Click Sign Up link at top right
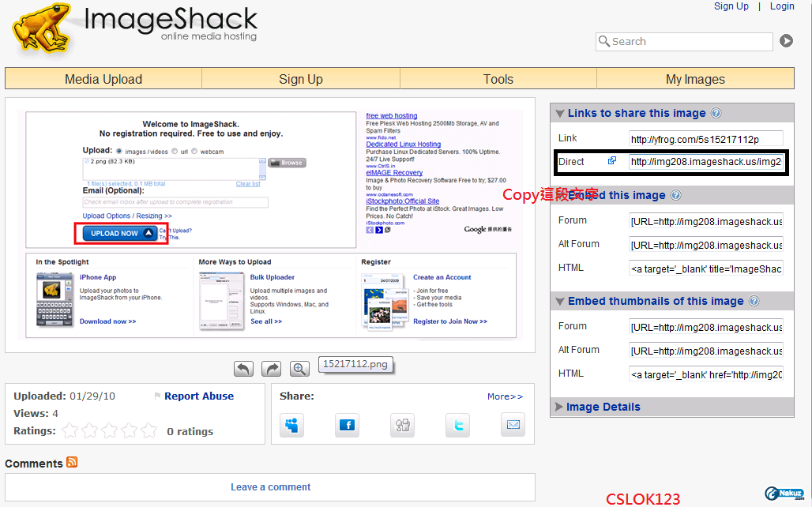Screen dimensions: 812x507 click(731, 6)
